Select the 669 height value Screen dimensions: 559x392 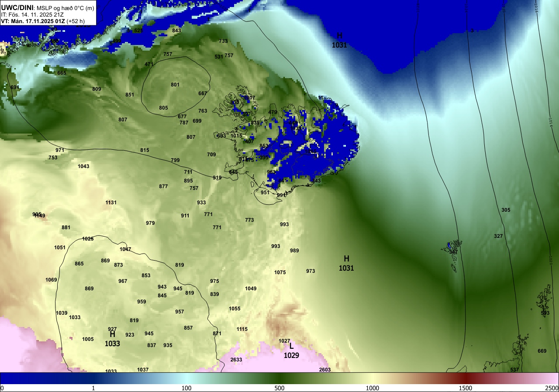542,351
